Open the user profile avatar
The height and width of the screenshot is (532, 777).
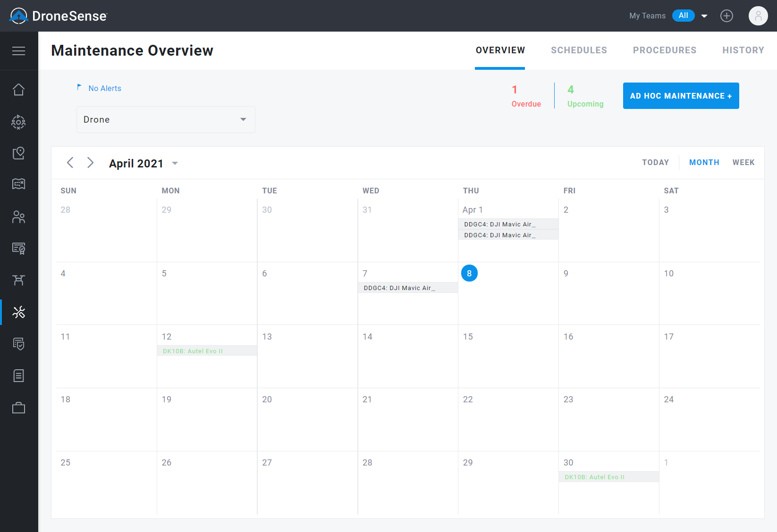click(758, 16)
